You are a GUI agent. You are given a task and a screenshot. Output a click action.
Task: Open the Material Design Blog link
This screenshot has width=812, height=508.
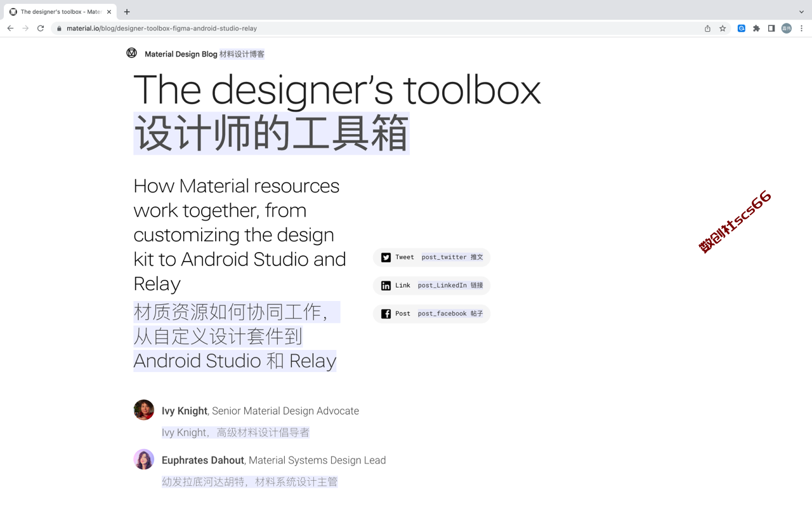tap(181, 54)
